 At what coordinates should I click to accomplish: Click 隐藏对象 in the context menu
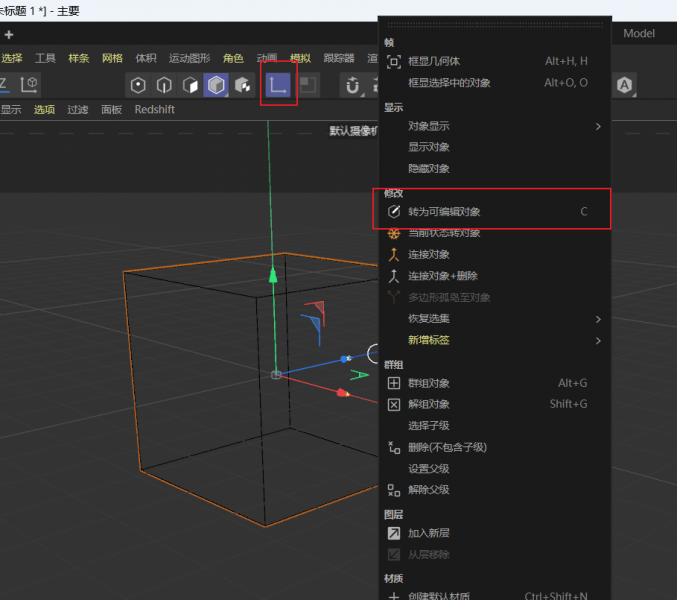[495, 168]
